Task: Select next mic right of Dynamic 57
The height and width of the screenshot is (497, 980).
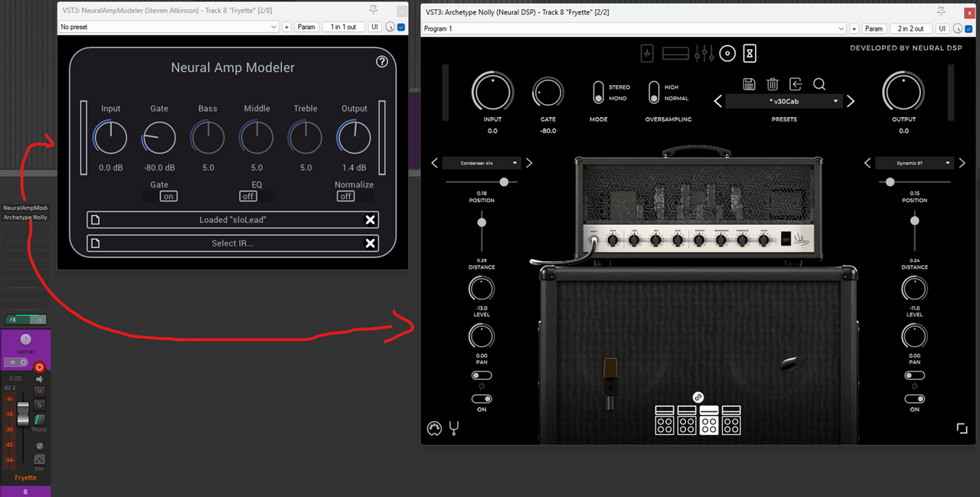Action: coord(962,163)
